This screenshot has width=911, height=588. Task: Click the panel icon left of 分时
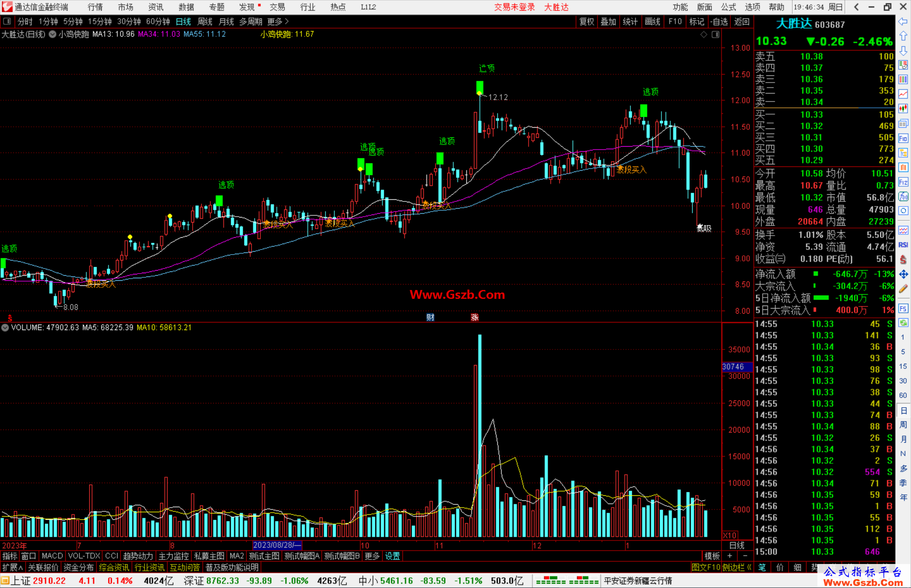7,21
